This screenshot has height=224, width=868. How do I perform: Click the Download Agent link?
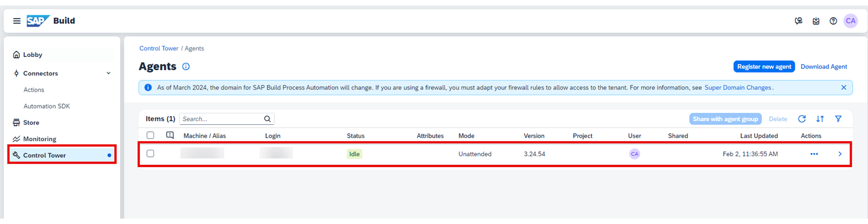[824, 67]
